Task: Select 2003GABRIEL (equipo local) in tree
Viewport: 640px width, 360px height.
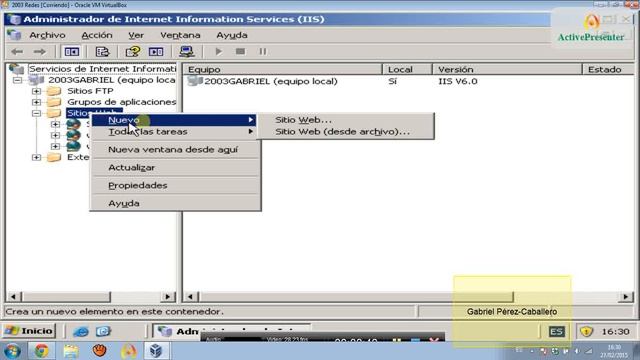Action: point(112,80)
